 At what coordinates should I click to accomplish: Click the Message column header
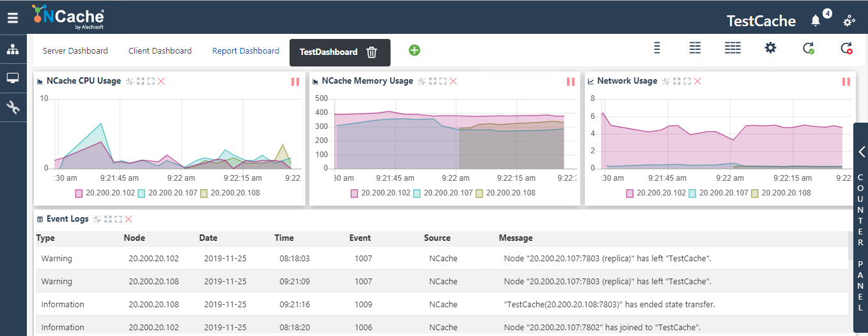coord(516,238)
